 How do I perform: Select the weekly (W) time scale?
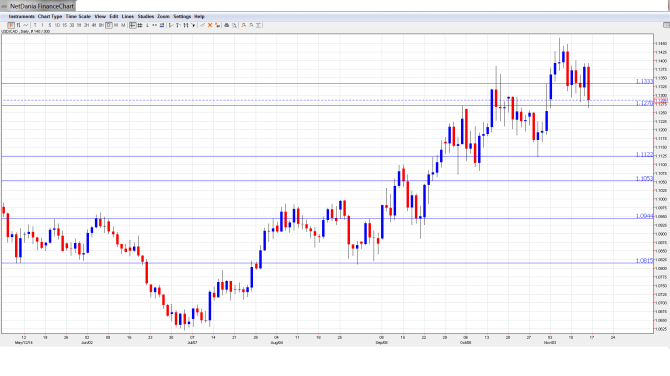pyautogui.click(x=116, y=25)
